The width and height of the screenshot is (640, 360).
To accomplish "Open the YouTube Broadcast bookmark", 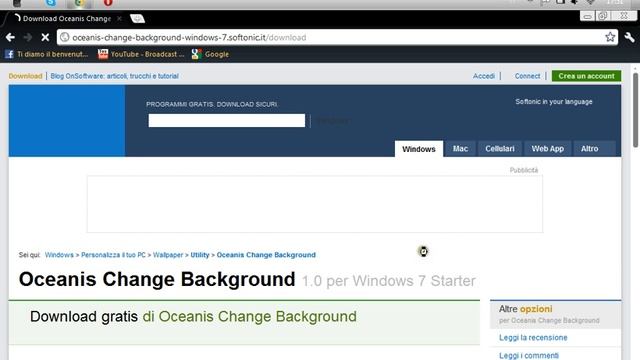I will 141,54.
